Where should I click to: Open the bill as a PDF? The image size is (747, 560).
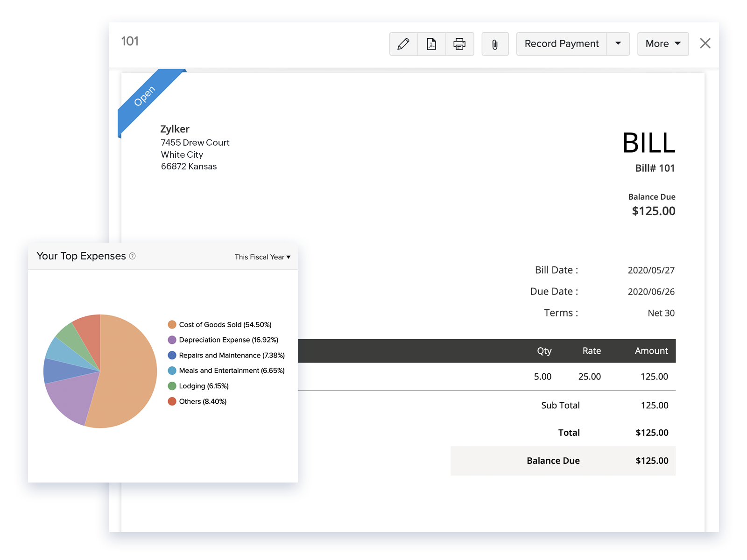coord(431,43)
